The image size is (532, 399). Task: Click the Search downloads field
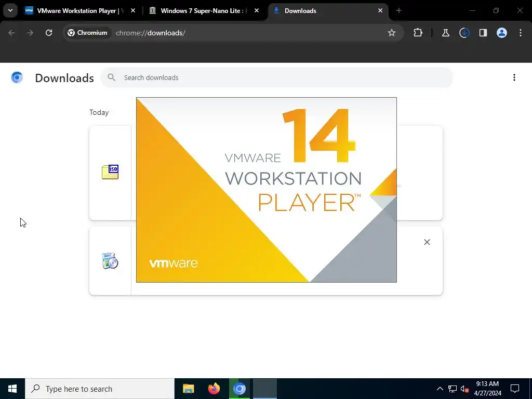pos(276,78)
